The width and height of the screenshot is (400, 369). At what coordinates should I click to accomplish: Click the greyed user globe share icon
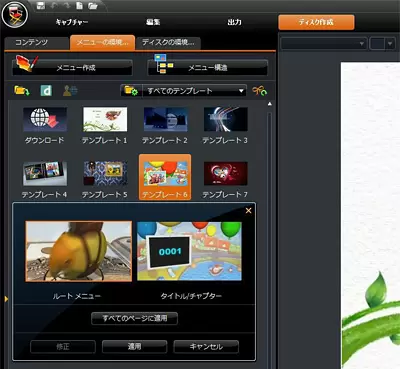pyautogui.click(x=70, y=90)
